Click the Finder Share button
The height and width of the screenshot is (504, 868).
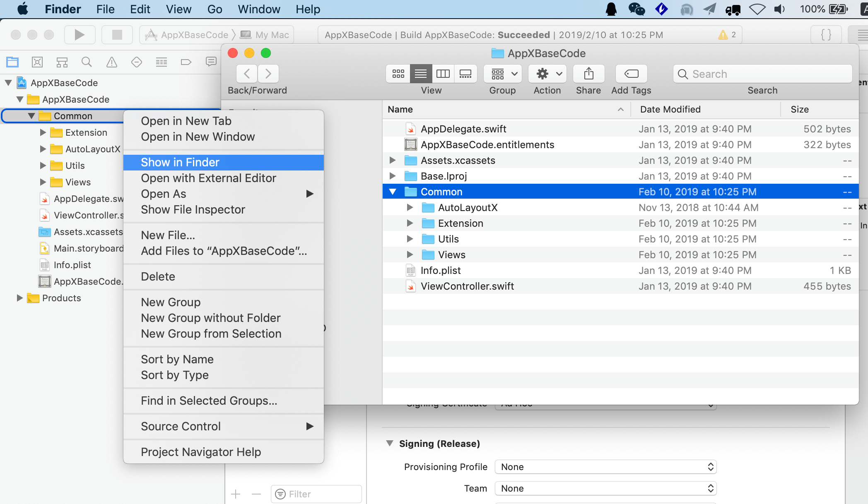(589, 74)
